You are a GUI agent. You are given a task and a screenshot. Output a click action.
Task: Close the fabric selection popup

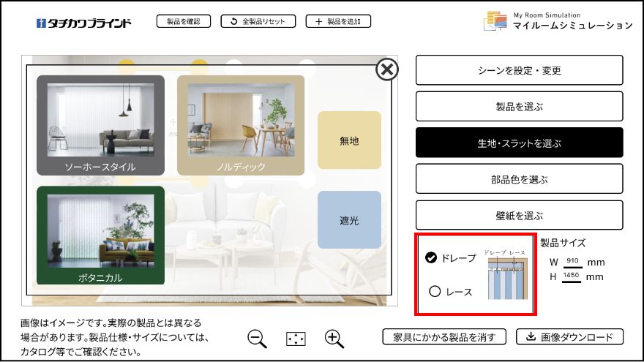coord(387,69)
